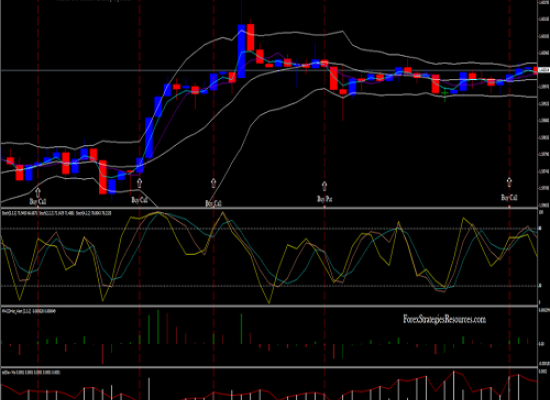Click the arrow above the Buy Put label

[x=324, y=186]
